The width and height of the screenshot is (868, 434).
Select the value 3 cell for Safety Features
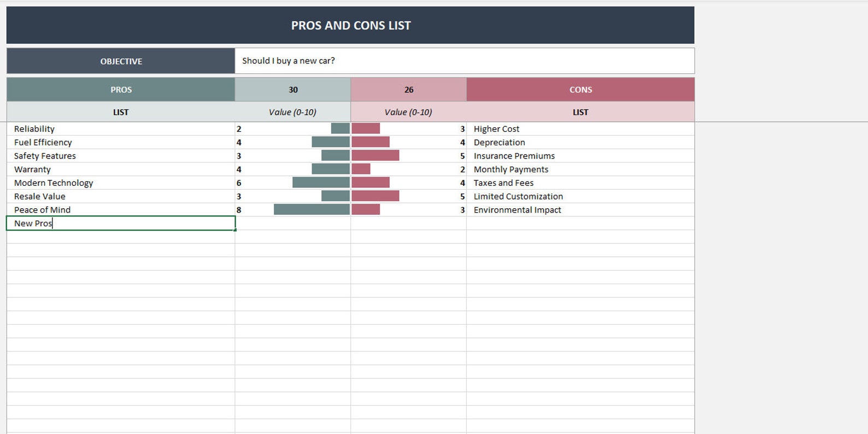coord(293,156)
